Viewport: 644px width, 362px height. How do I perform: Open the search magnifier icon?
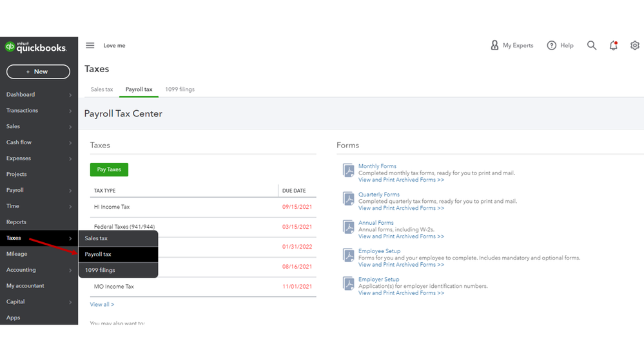pos(592,46)
